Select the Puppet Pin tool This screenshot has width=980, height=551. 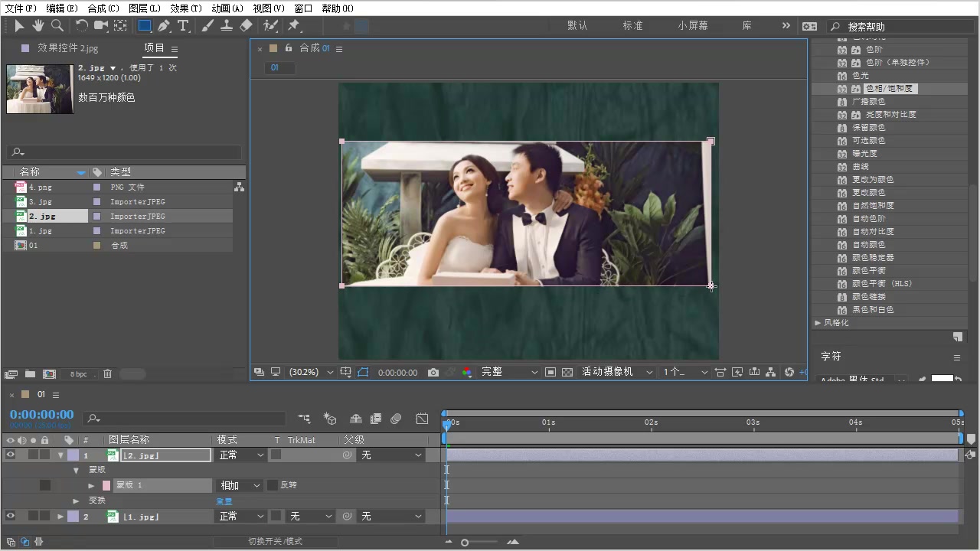[293, 26]
